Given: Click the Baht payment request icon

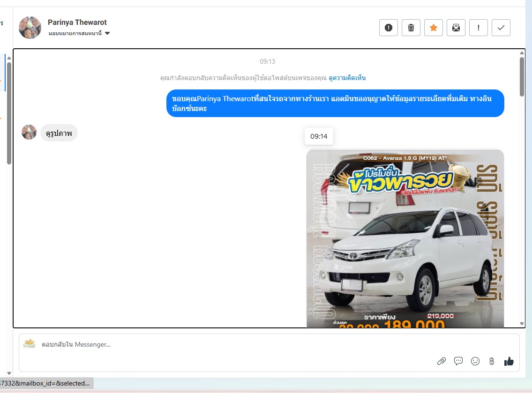Looking at the screenshot, I should click(x=492, y=361).
